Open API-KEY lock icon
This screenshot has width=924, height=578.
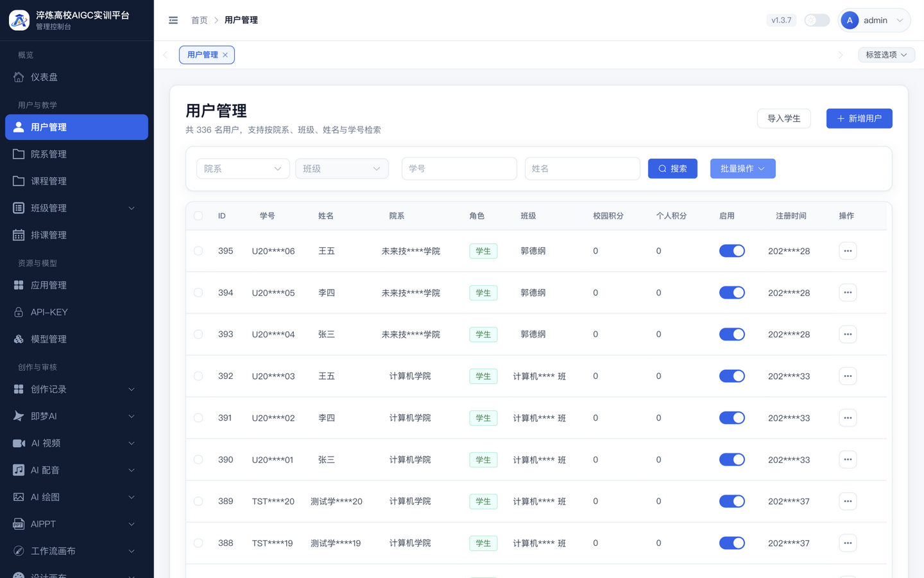19,312
